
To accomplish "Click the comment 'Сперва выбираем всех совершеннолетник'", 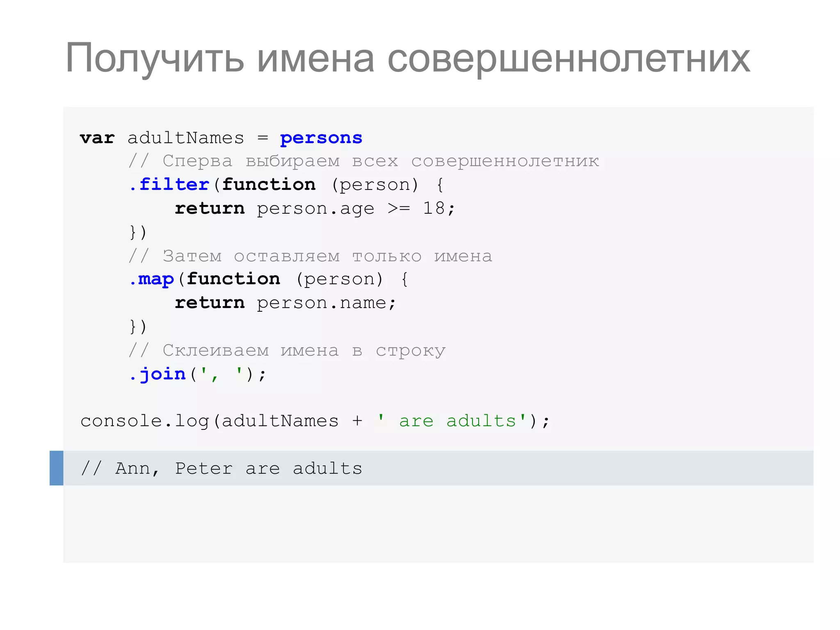I will click(363, 161).
